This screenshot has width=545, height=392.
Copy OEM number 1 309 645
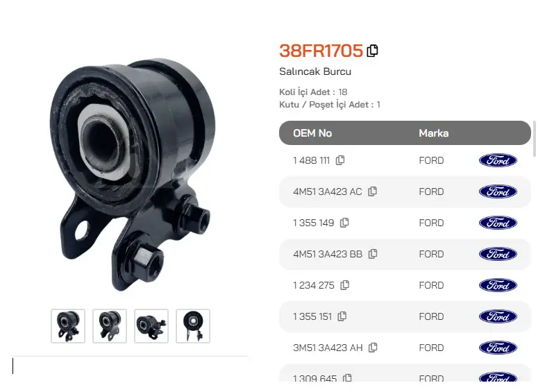(x=347, y=377)
